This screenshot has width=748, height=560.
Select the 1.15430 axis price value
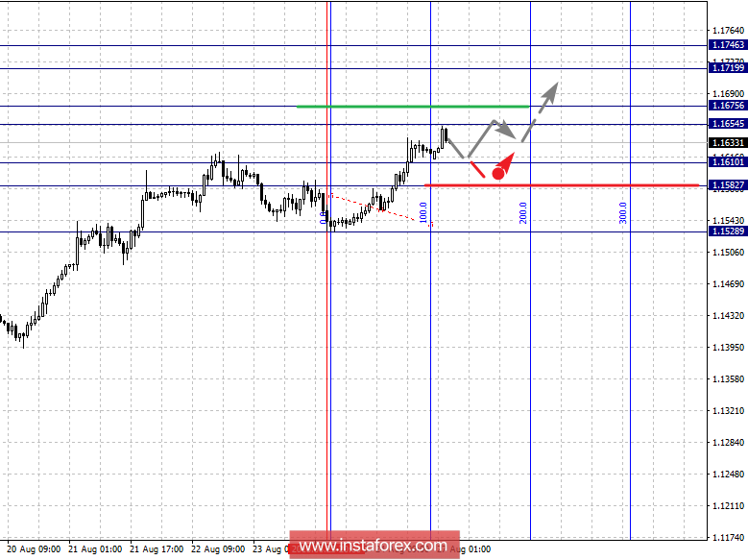tap(728, 221)
